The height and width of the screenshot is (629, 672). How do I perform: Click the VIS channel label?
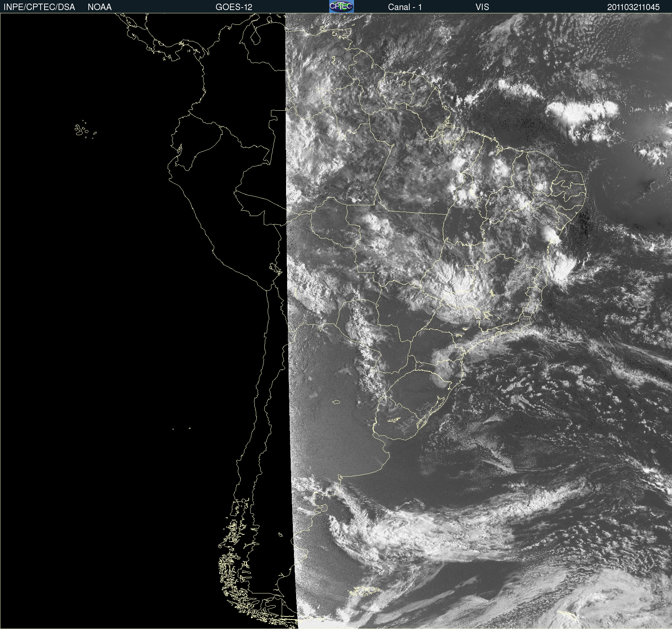[482, 7]
